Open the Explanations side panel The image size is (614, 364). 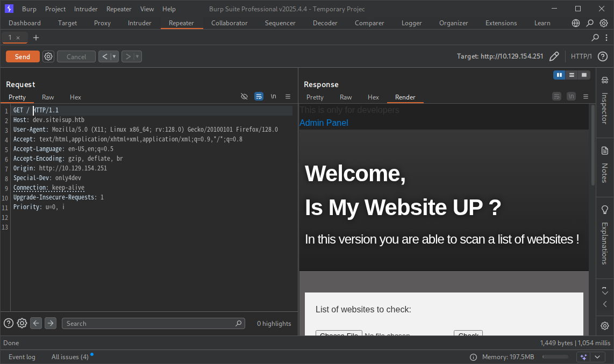[x=604, y=235]
